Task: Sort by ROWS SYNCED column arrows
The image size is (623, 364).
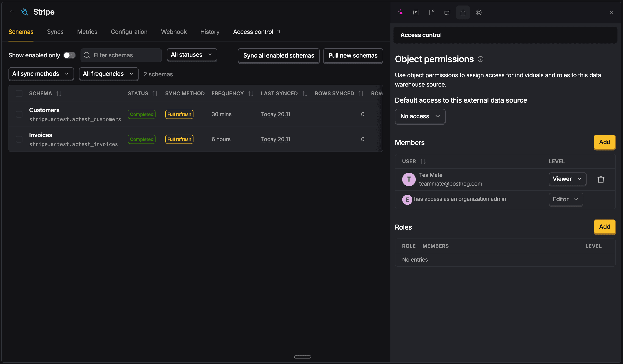Action: pos(361,93)
